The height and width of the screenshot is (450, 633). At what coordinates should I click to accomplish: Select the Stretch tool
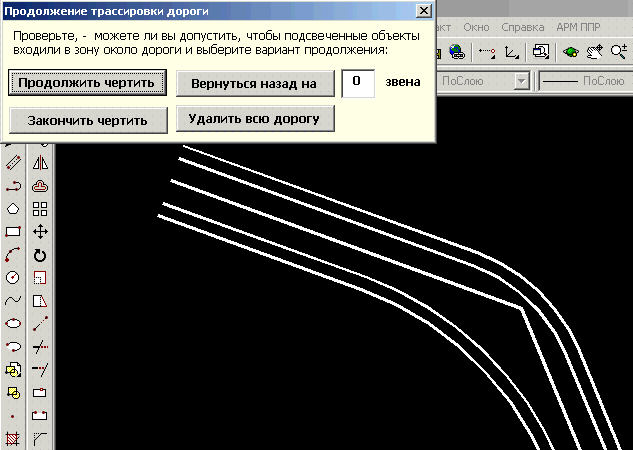40,301
